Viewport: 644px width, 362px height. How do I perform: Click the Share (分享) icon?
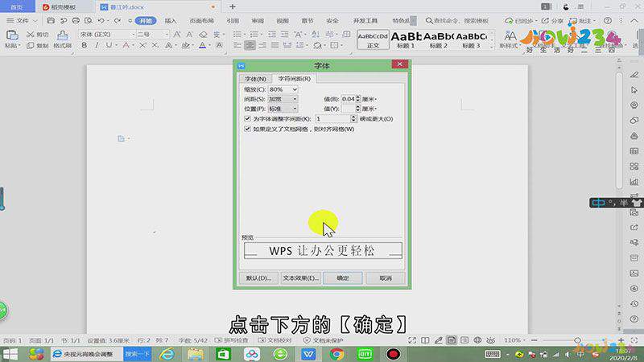[x=552, y=21]
